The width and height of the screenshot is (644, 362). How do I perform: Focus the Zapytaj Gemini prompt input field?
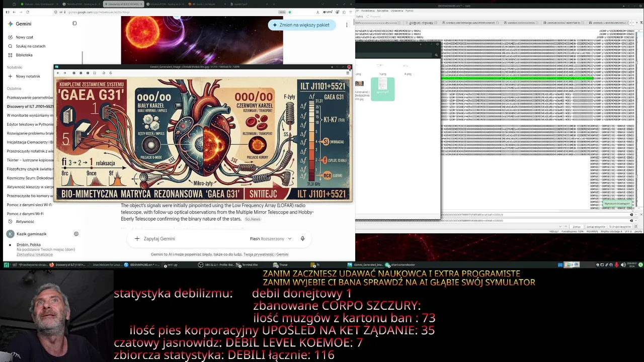pyautogui.click(x=191, y=239)
